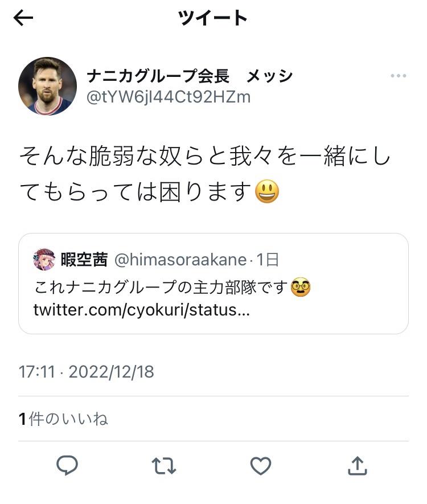This screenshot has width=427, height=504.
Task: Tap the back arrow icon
Action: (23, 18)
